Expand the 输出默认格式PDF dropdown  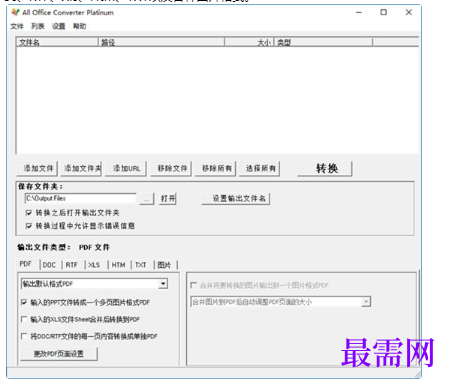point(163,284)
